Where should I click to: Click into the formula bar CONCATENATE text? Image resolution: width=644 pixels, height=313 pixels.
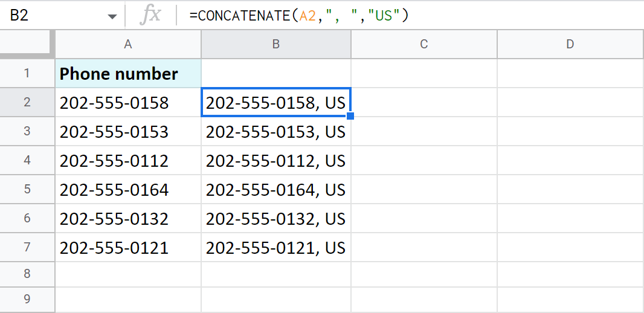point(299,16)
